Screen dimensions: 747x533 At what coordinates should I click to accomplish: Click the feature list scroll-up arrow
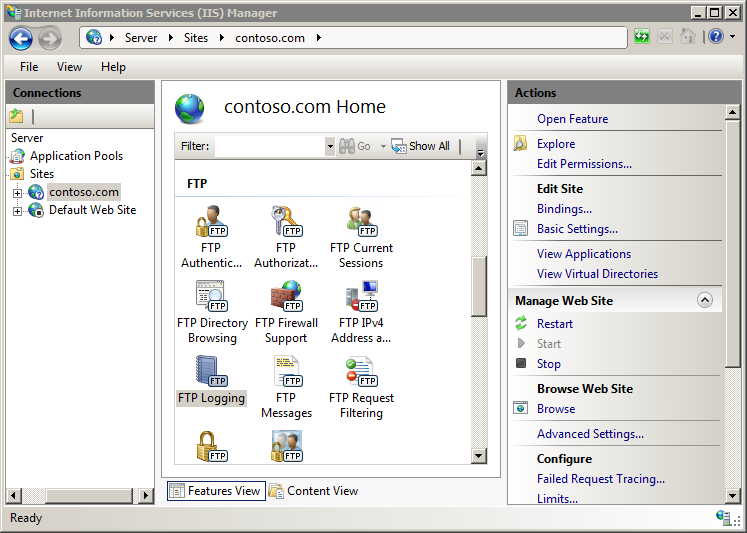pyautogui.click(x=479, y=168)
